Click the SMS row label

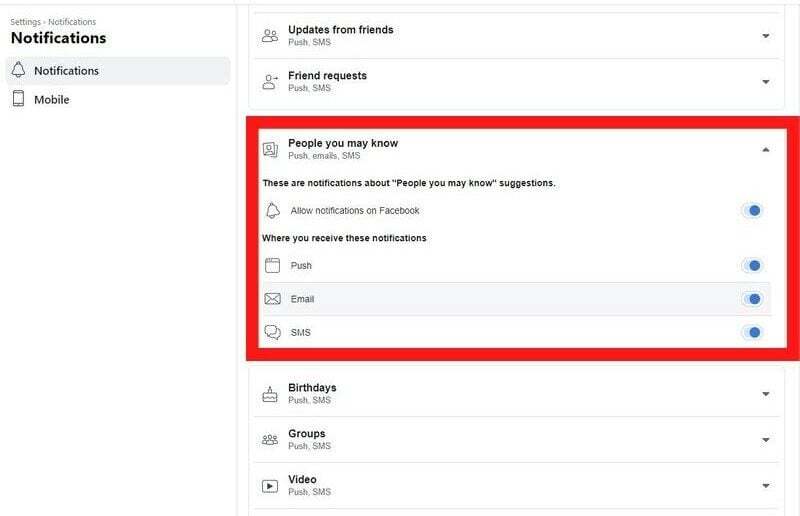[x=301, y=332]
